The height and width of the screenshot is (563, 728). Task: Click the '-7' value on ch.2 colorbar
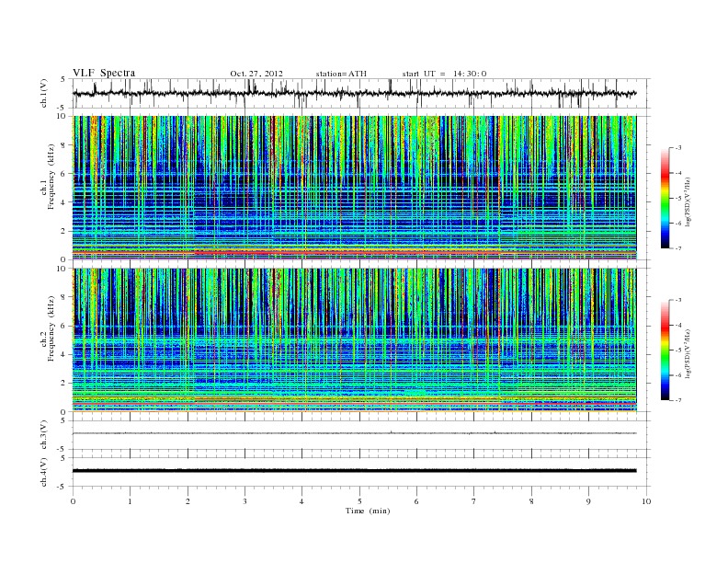pyautogui.click(x=677, y=400)
